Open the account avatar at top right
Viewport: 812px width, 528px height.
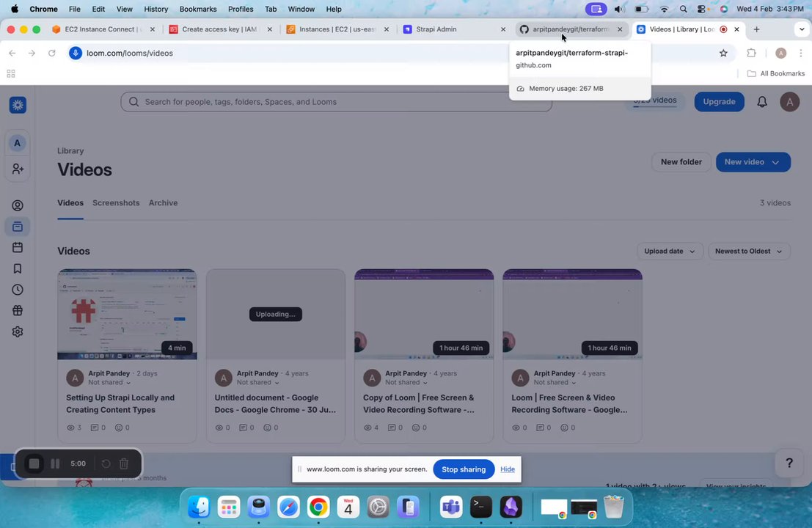pyautogui.click(x=789, y=102)
